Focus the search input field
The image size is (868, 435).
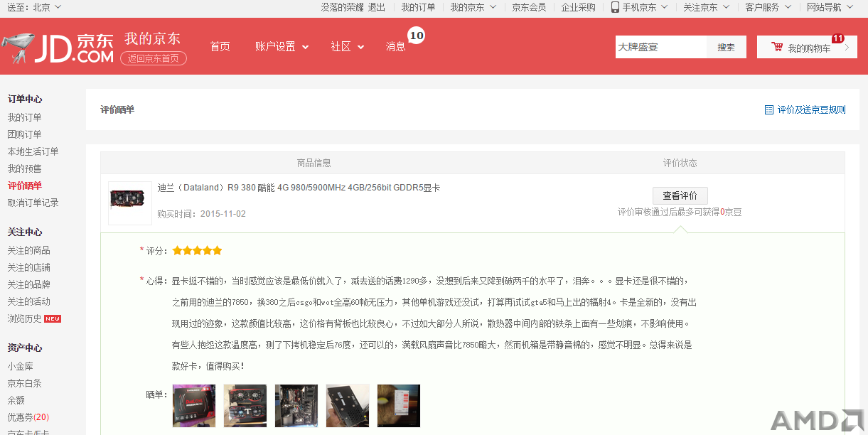[661, 47]
